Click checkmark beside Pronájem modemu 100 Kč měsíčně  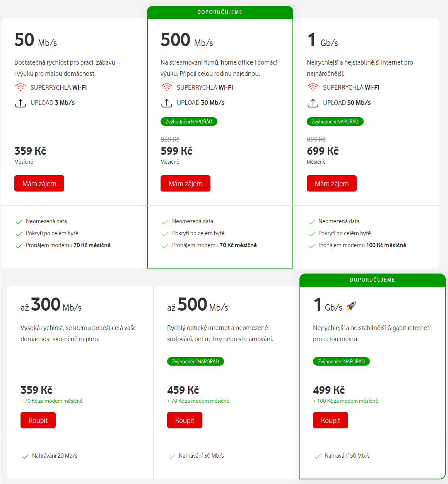[x=311, y=246]
